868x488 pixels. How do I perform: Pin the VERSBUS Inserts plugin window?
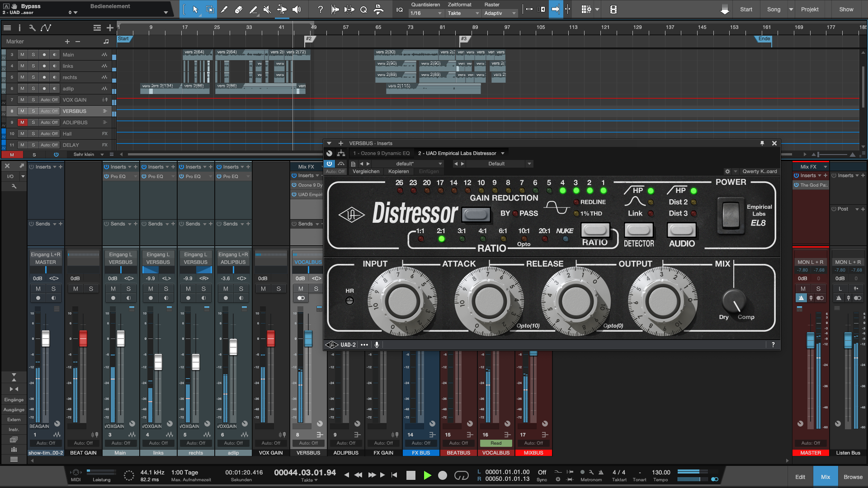pos(762,143)
